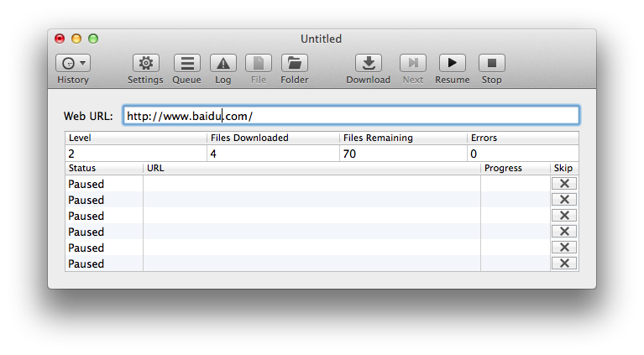Start the Download
The image size is (644, 355).
coord(369,63)
